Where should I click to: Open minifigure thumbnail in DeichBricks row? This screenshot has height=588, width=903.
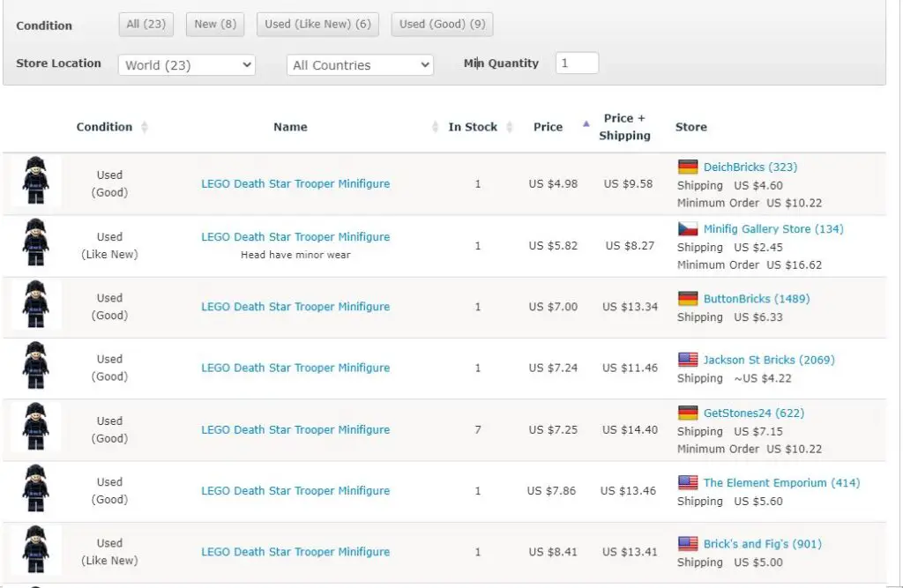coord(35,180)
